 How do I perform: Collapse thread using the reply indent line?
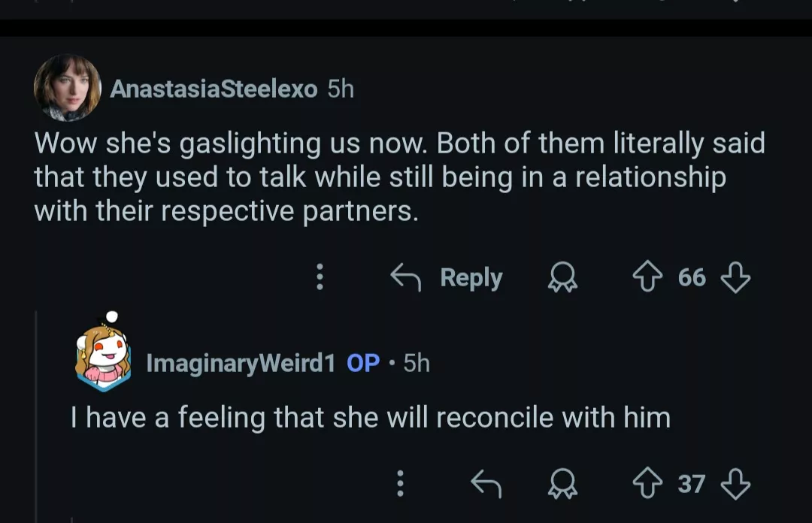[x=37, y=413]
